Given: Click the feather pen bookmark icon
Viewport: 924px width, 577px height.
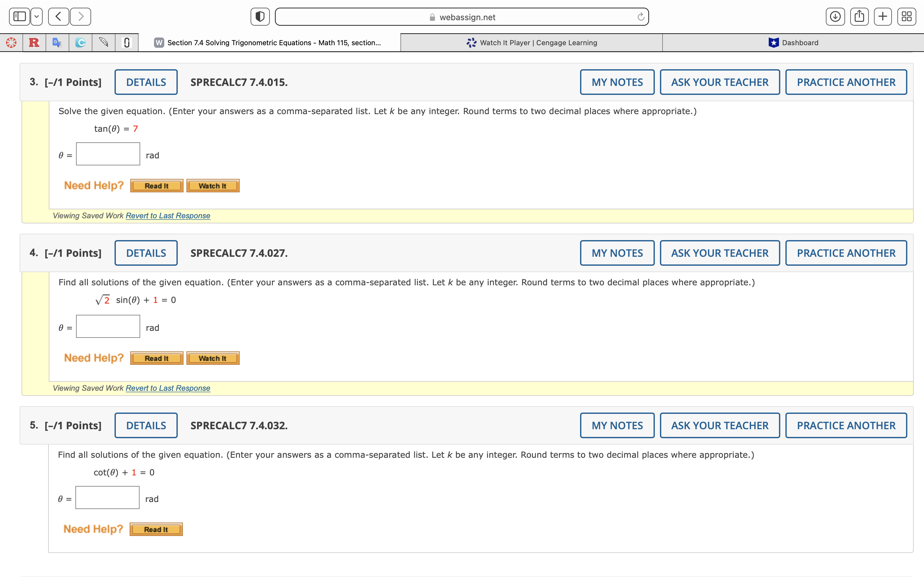Looking at the screenshot, I should [103, 42].
